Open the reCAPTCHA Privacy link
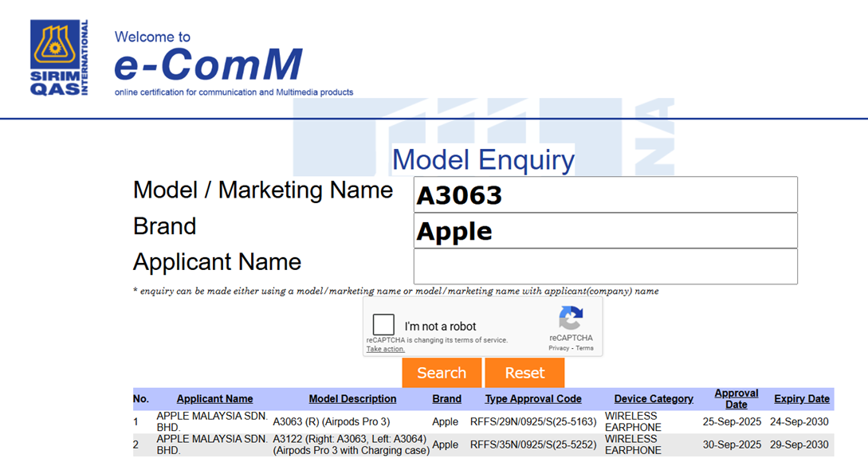Screen dimensions: 868x466 (x=559, y=348)
